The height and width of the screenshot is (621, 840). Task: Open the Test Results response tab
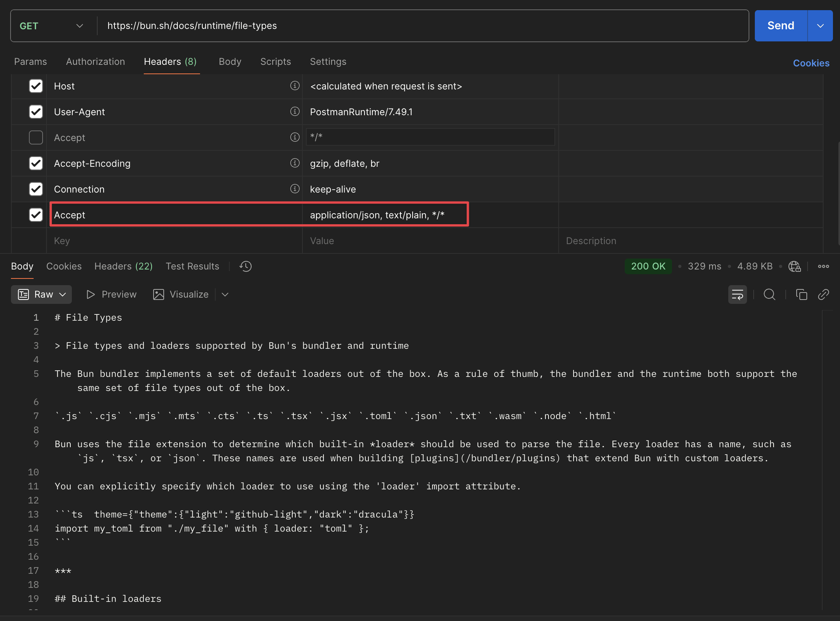pyautogui.click(x=192, y=266)
